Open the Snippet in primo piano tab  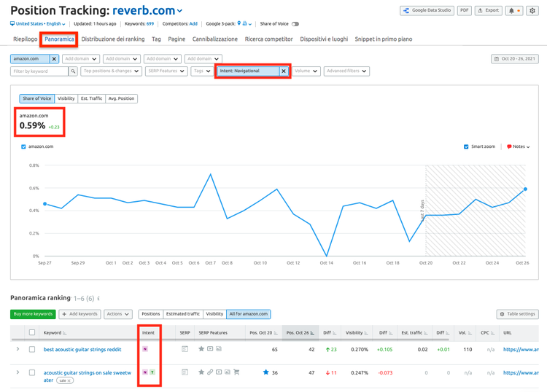[x=384, y=39]
